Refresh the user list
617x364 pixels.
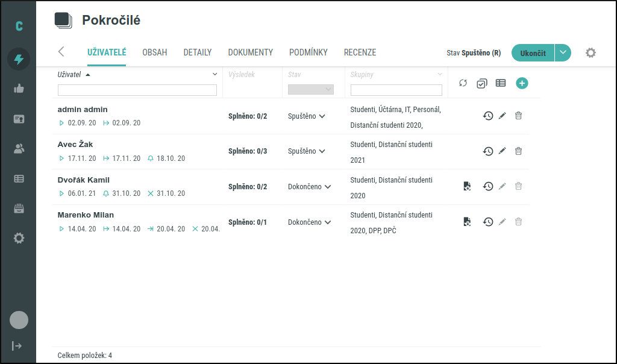(463, 83)
